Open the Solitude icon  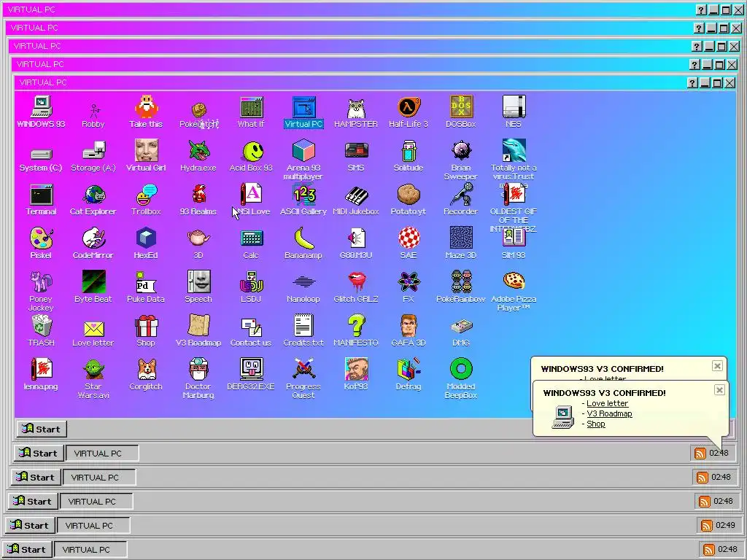409,156
